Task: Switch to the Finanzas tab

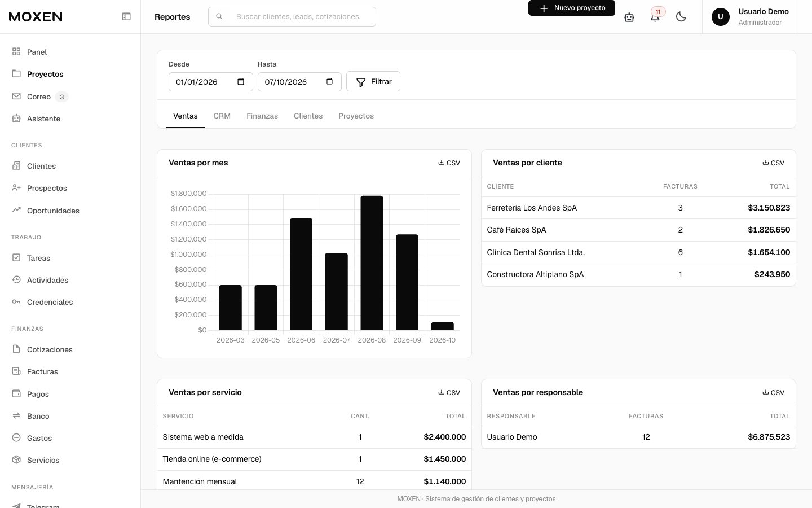Action: [x=262, y=116]
